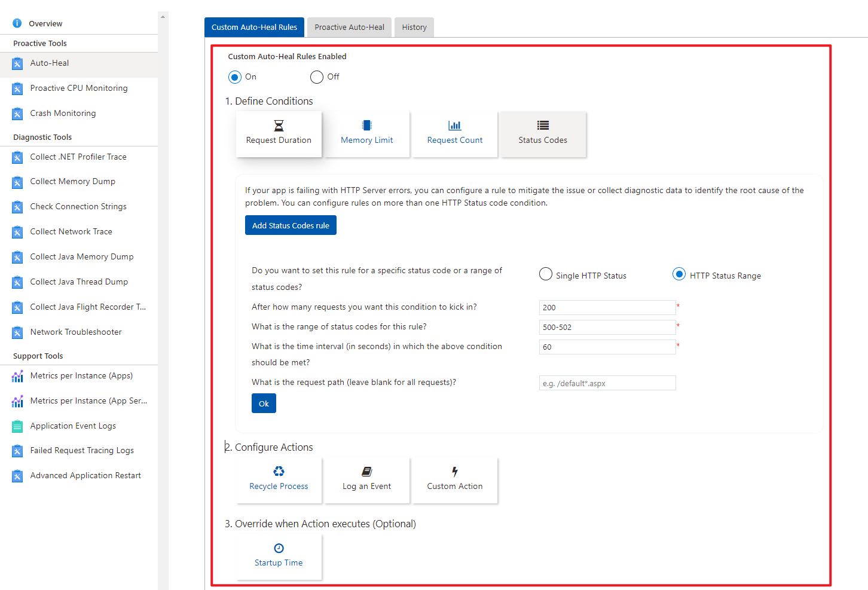The image size is (868, 590).
Task: Open the Memory Limit condition tile
Action: pyautogui.click(x=366, y=134)
